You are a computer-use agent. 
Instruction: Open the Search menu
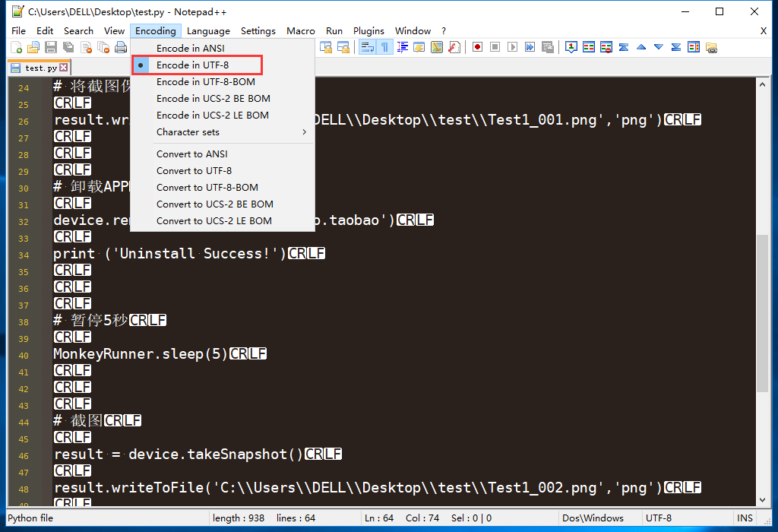78,30
